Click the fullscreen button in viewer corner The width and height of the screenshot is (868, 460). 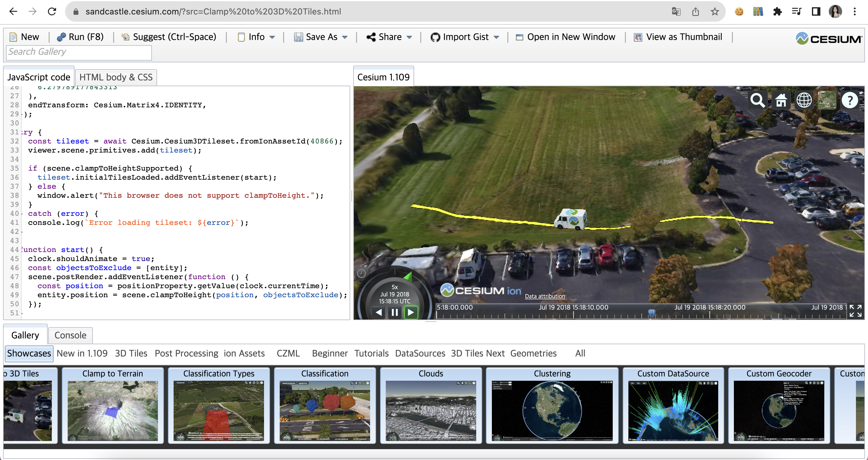[856, 311]
